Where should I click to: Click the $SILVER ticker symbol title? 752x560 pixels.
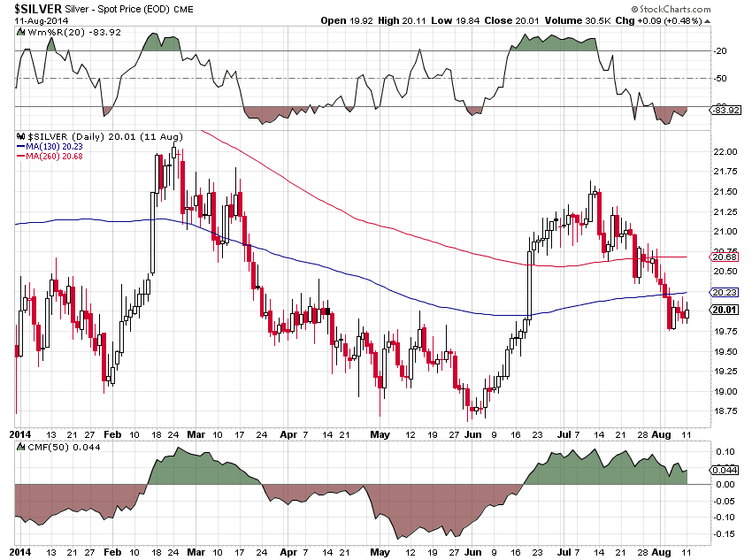pyautogui.click(x=38, y=9)
